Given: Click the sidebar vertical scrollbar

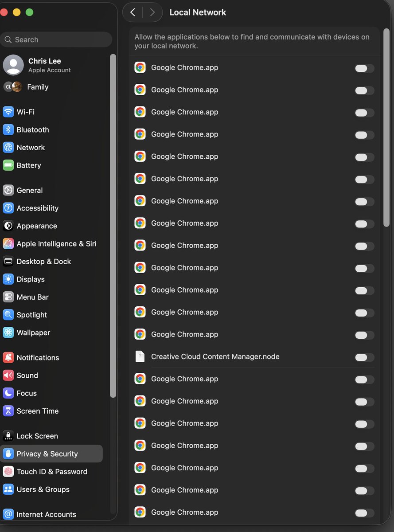Looking at the screenshot, I should click(113, 226).
